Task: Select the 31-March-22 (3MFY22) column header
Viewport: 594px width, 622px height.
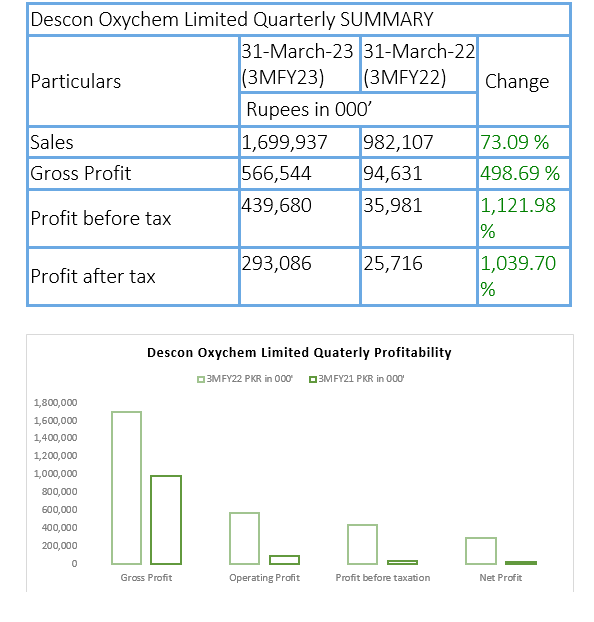Action: click(419, 64)
